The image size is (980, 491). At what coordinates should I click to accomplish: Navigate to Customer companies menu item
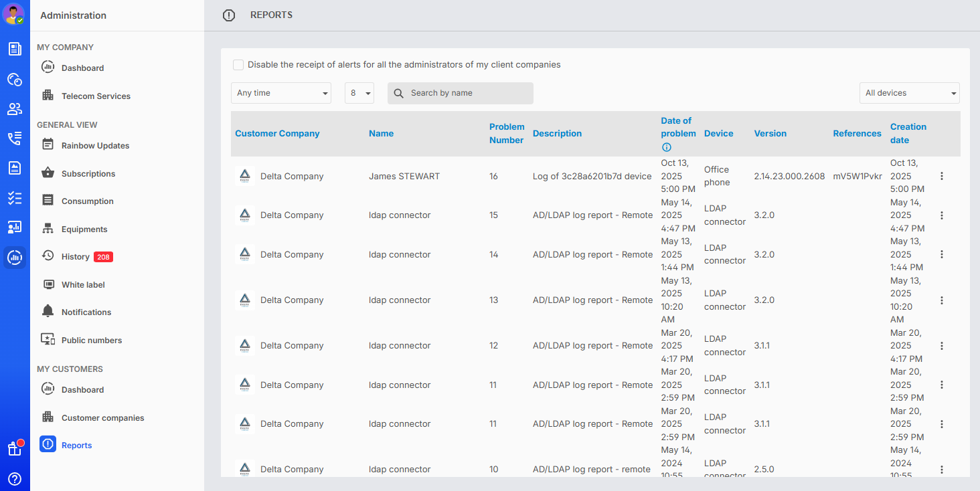[x=102, y=418]
